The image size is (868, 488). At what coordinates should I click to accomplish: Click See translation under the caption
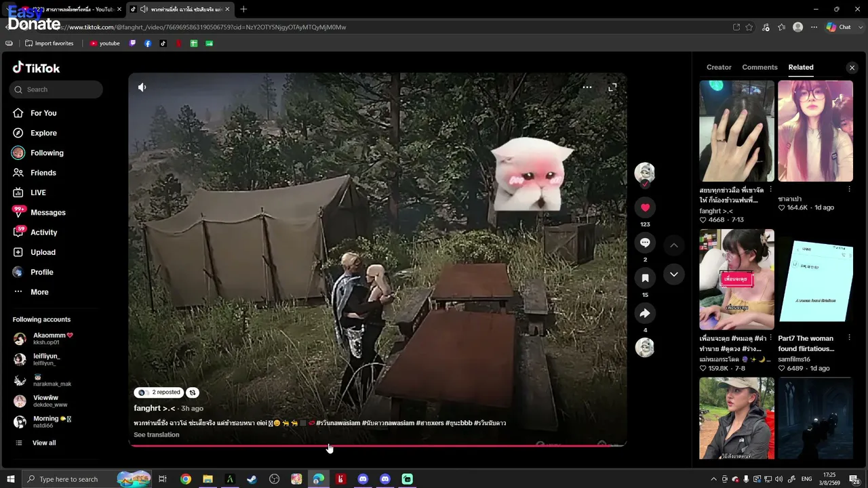click(x=157, y=435)
